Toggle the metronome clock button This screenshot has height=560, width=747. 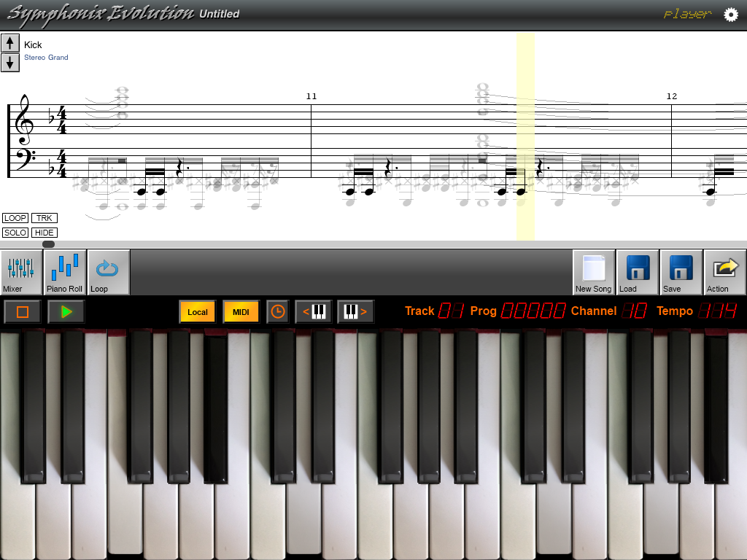[278, 312]
